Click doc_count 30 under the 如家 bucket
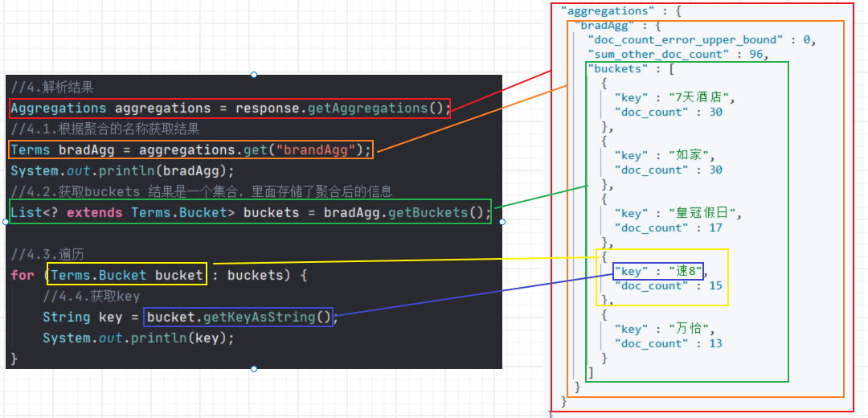This screenshot has height=418, width=868. pyautogui.click(x=669, y=170)
